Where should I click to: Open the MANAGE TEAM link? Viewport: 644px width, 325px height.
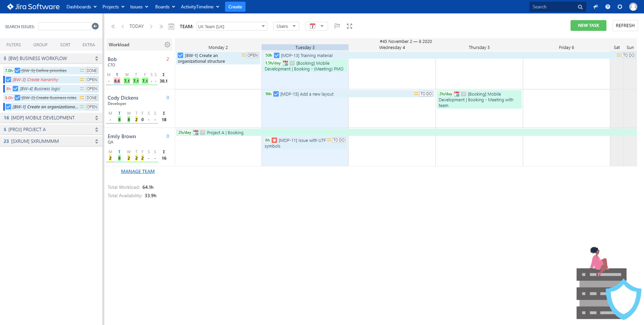(x=138, y=171)
